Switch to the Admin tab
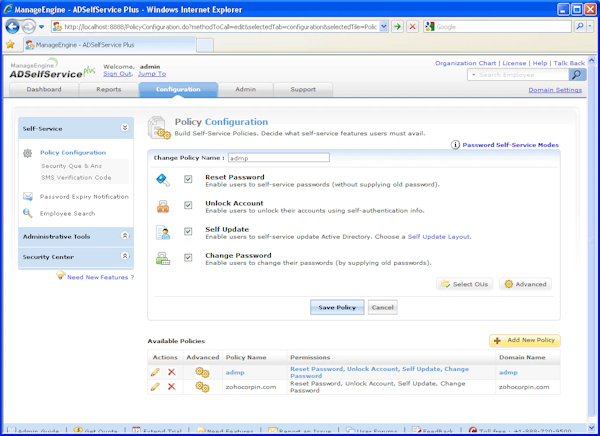The height and width of the screenshot is (436, 600). [246, 90]
